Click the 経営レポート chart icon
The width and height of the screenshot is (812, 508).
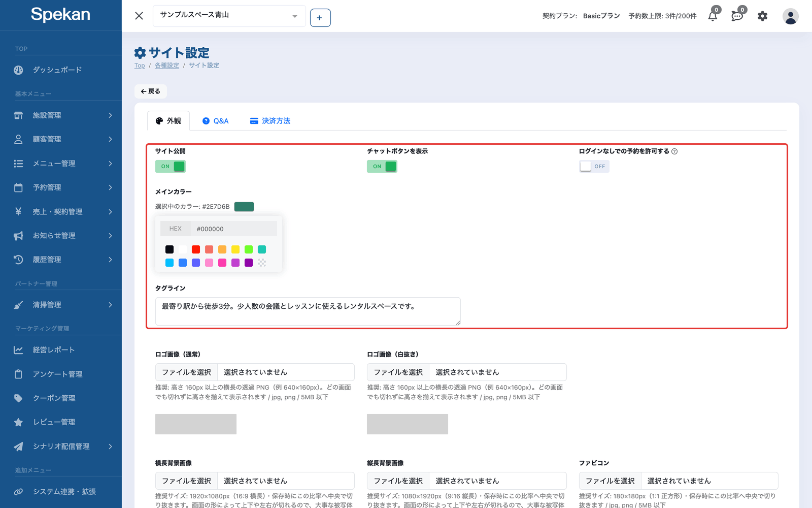point(18,350)
